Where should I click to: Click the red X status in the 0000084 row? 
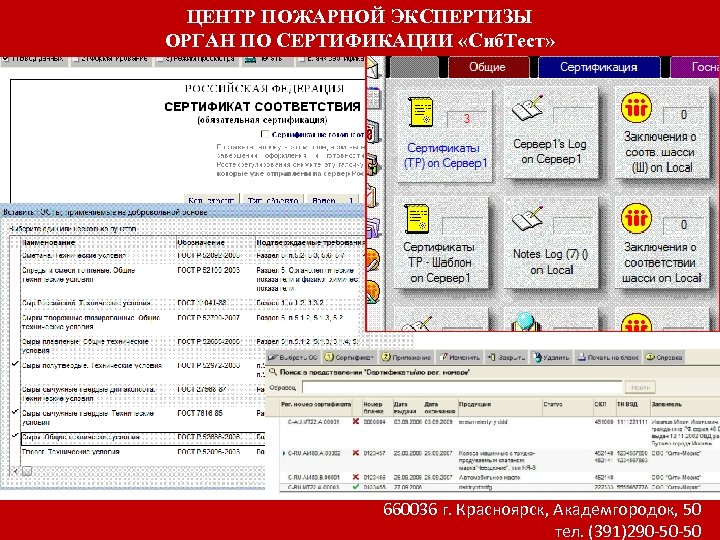(355, 421)
